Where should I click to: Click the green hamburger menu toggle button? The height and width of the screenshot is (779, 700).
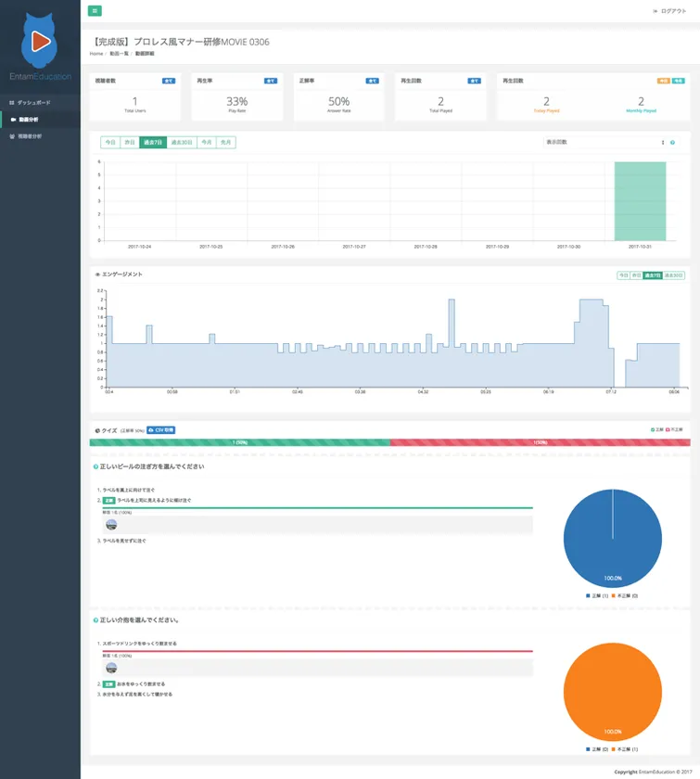point(95,11)
